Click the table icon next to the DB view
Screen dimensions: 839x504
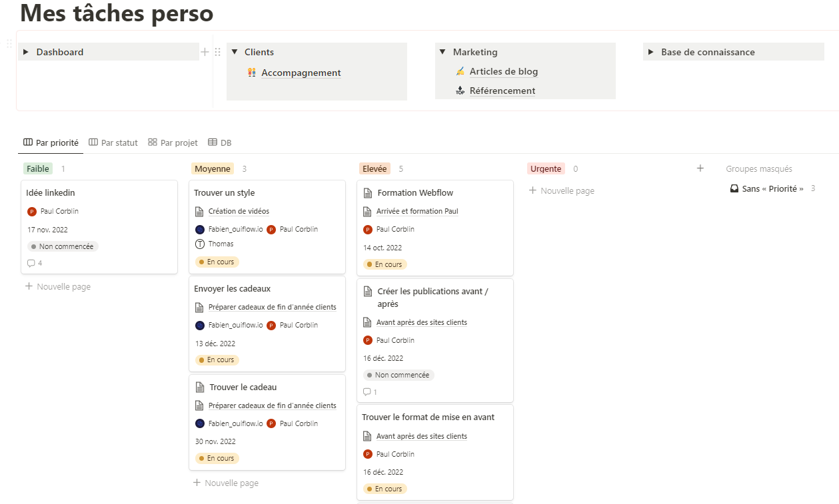212,142
